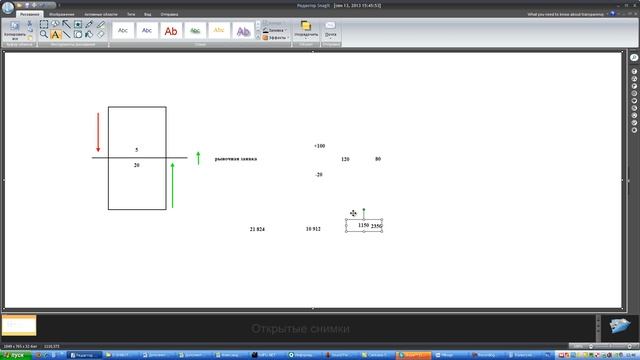Viewport: 640px width, 360px height.
Task: Open the Эффекты effects dropdown
Action: tap(276, 38)
